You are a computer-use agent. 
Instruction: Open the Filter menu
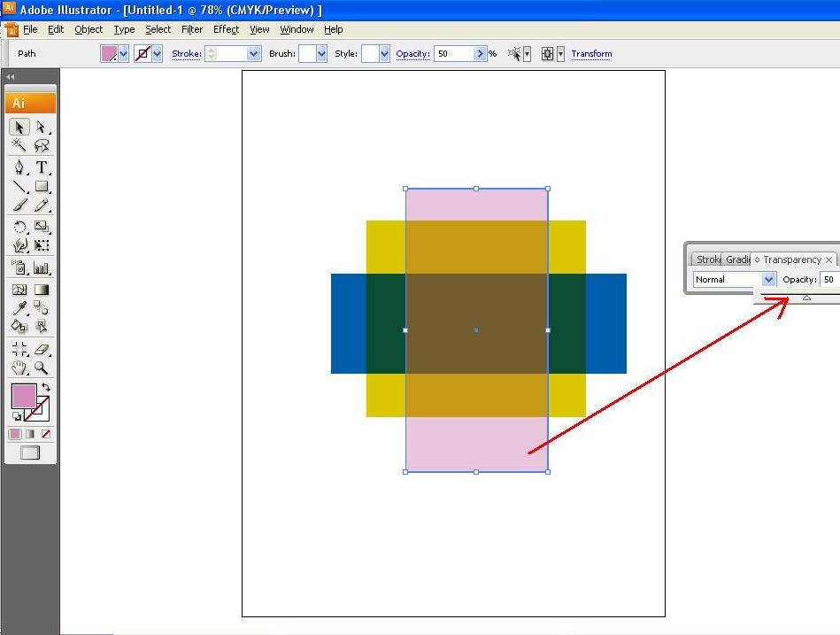(x=192, y=29)
